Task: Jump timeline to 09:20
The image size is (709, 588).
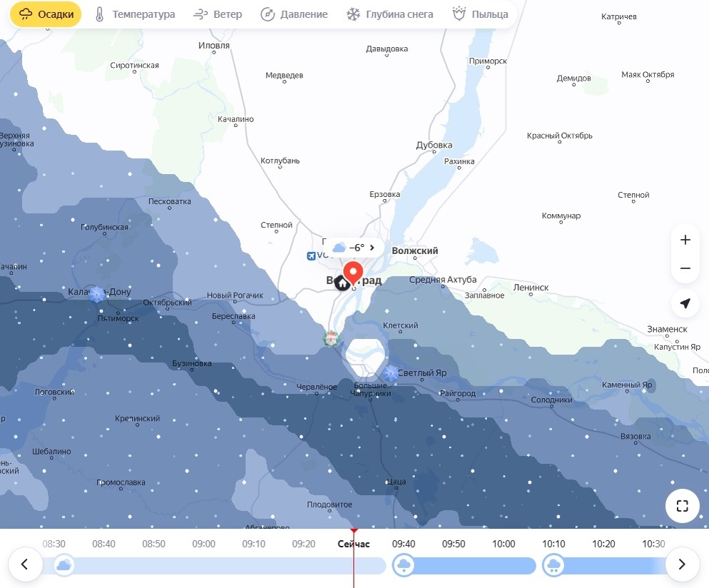Action: click(x=303, y=544)
